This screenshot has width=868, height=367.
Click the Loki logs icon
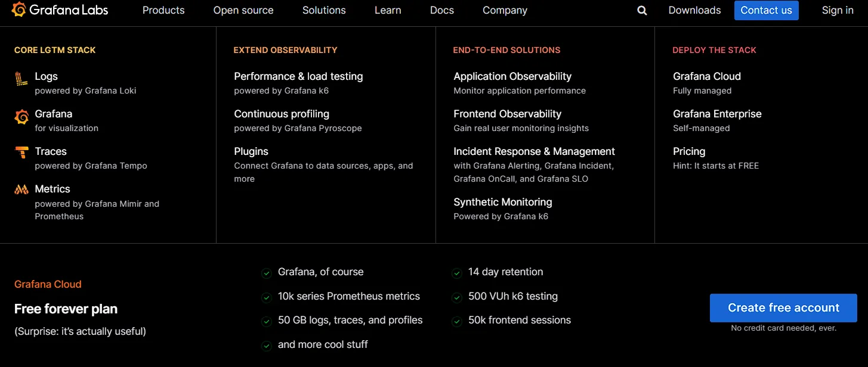coord(21,79)
